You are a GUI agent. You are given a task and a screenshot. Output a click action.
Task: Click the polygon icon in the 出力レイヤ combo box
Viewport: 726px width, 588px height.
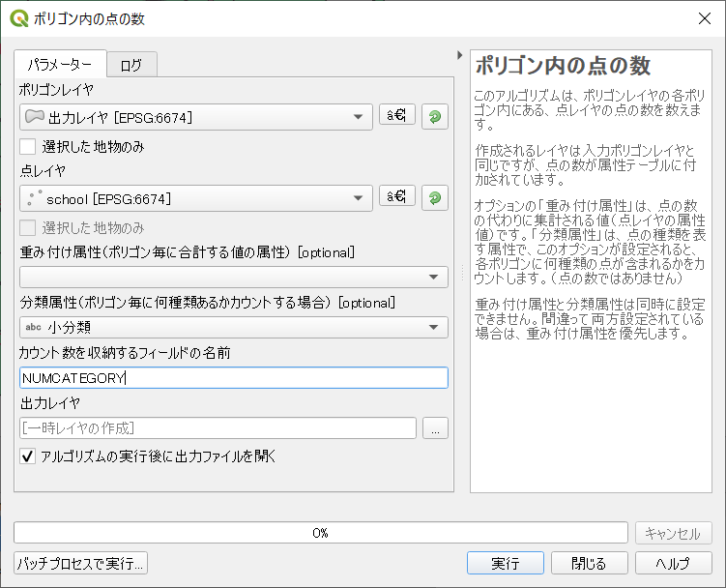click(x=34, y=116)
